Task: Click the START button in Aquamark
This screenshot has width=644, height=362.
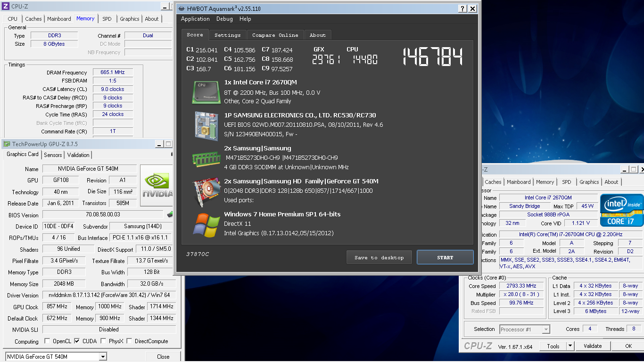Action: point(445,257)
